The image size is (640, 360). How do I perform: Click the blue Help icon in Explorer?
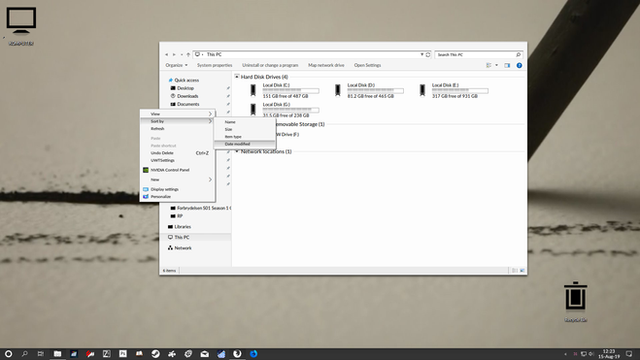519,65
